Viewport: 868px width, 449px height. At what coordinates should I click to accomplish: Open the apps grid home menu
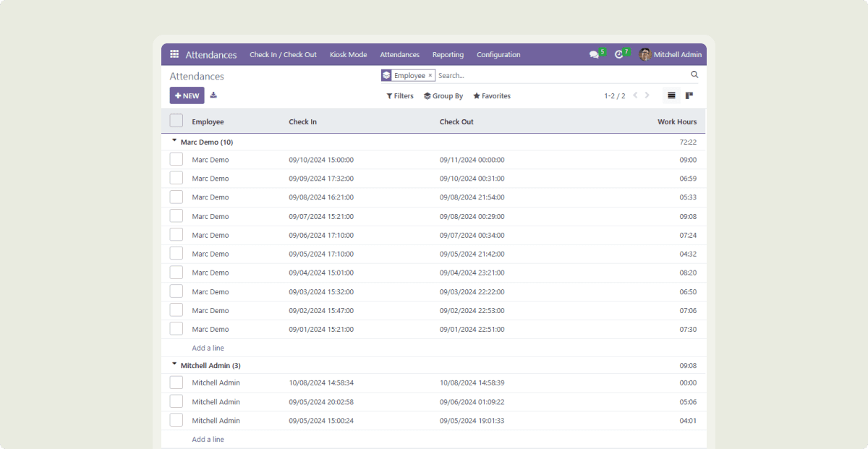[174, 54]
